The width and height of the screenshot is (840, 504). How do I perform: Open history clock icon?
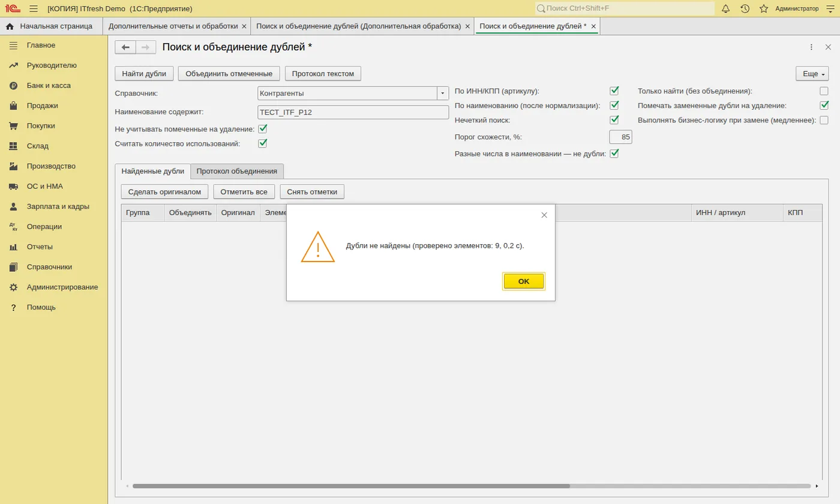click(745, 8)
